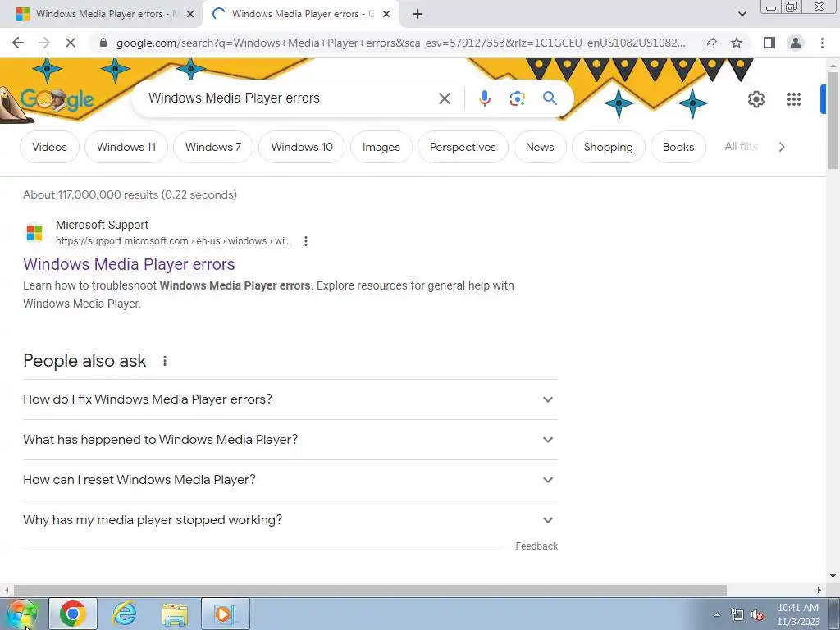The height and width of the screenshot is (630, 840).
Task: Expand 'How do I fix Windows Media Player errors?'
Action: 290,399
